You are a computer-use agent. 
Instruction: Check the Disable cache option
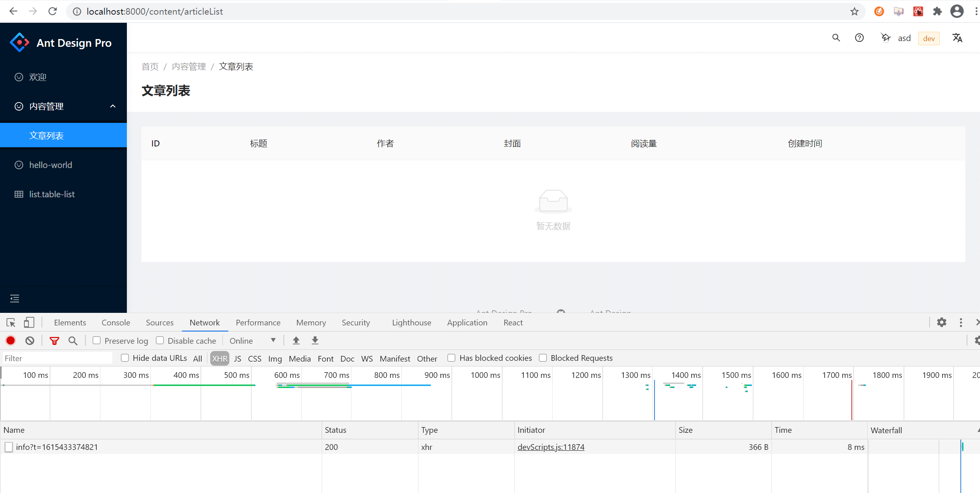[160, 340]
